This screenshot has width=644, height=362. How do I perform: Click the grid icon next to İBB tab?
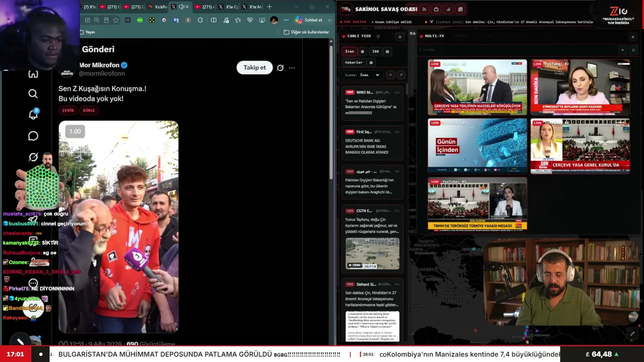tap(387, 51)
